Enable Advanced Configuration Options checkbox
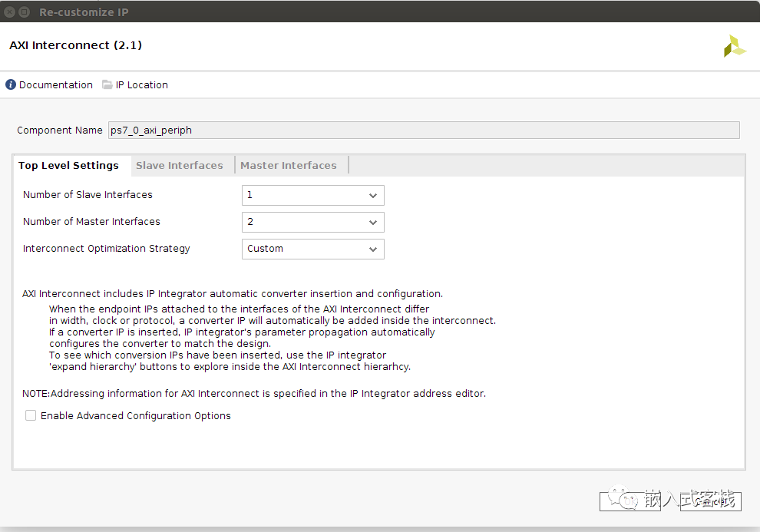Viewport: 760px width, 532px height. pos(31,416)
